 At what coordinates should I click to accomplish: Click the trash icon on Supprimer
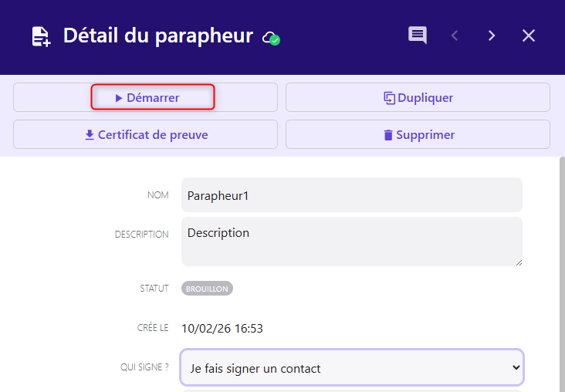click(388, 135)
